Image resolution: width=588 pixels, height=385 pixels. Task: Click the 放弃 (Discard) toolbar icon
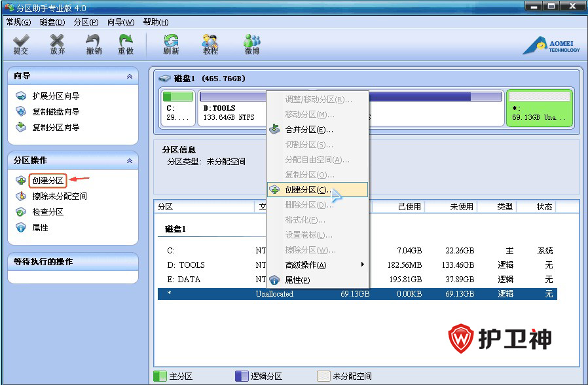58,45
